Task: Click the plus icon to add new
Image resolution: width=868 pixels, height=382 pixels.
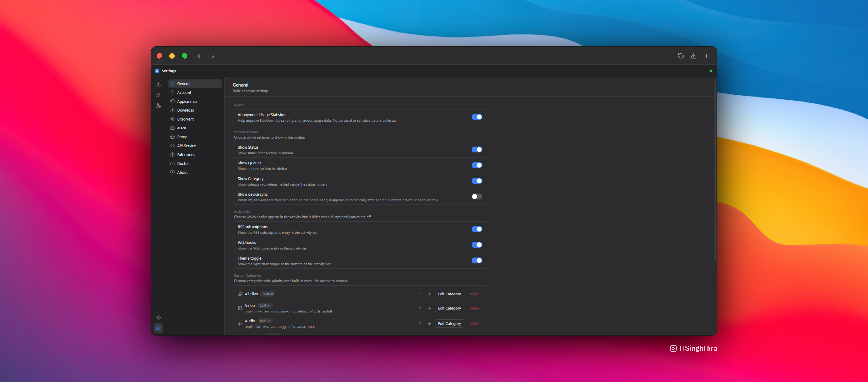Action: pos(706,56)
